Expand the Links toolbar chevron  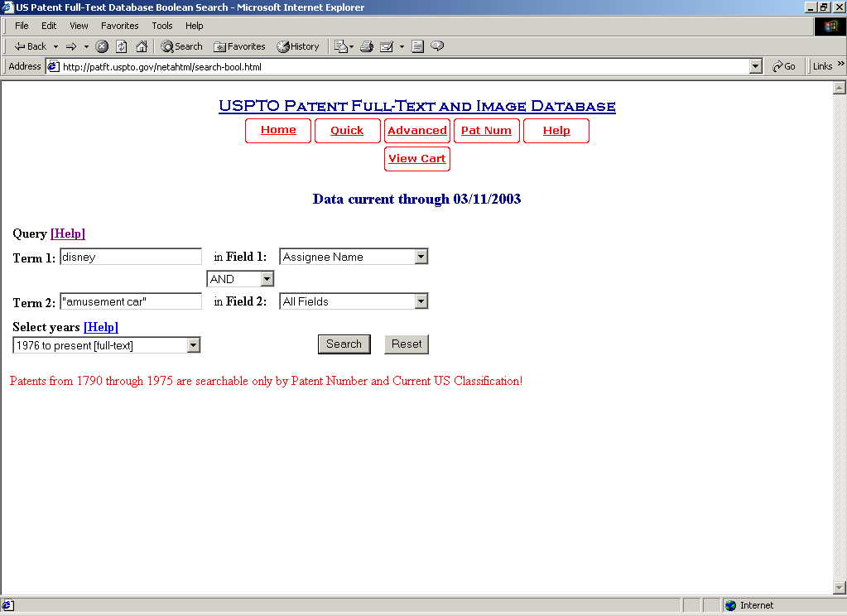pos(840,65)
